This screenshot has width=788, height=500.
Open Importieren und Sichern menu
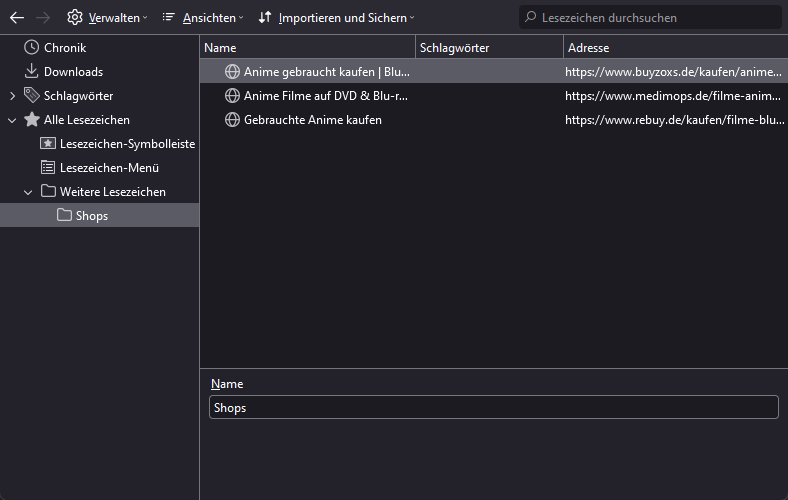(336, 17)
